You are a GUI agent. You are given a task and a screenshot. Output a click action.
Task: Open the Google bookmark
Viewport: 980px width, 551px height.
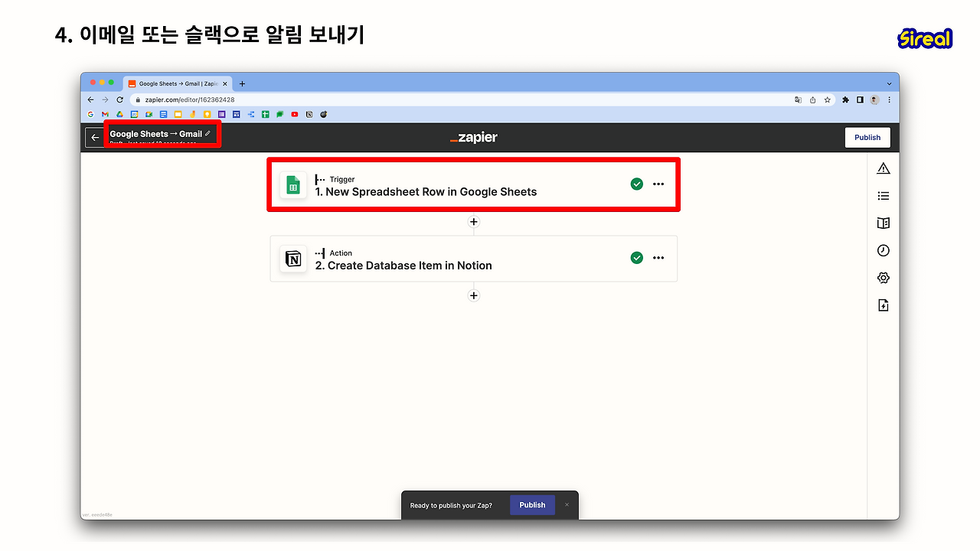pos(91,114)
